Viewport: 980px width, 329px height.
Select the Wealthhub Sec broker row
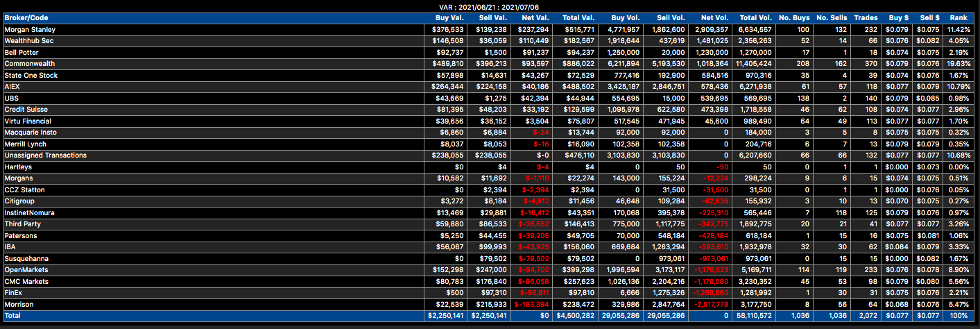pos(490,41)
